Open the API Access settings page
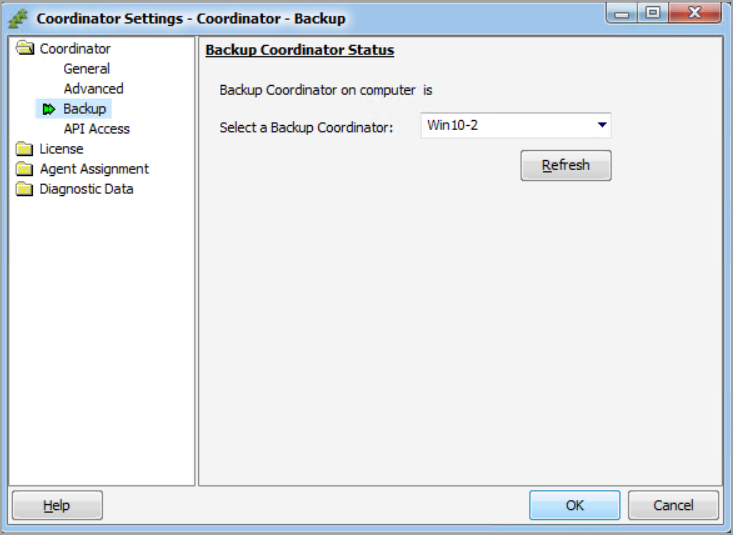 click(96, 129)
